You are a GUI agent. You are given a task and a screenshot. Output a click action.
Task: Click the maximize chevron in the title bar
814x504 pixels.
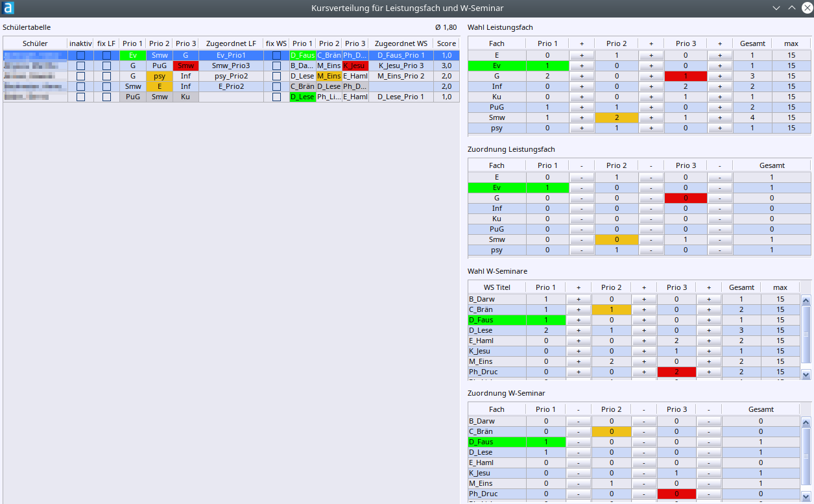pos(791,8)
